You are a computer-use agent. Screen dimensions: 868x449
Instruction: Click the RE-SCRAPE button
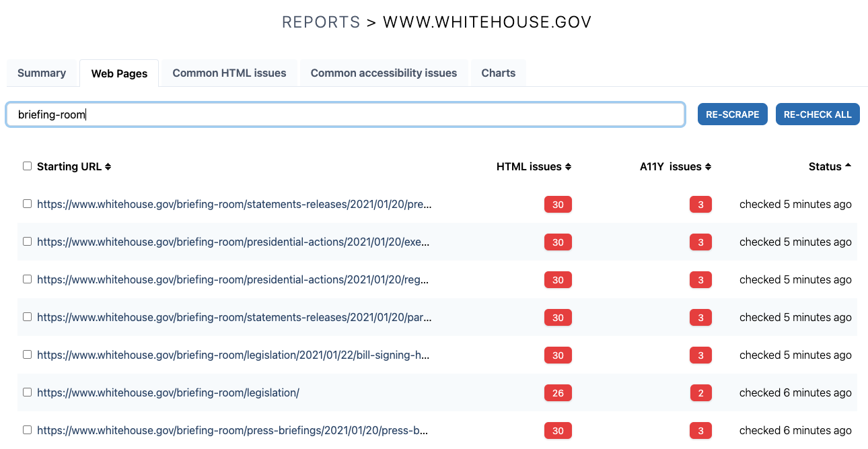click(732, 114)
